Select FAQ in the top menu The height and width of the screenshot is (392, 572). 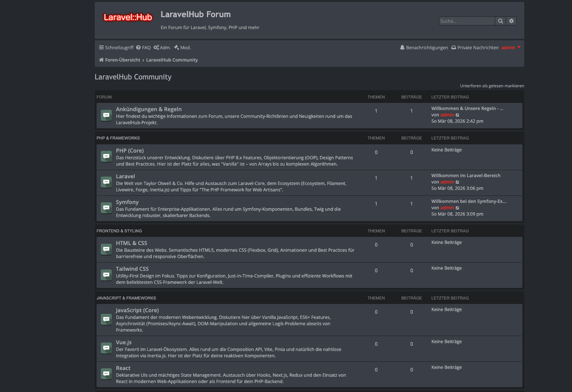[x=143, y=47]
